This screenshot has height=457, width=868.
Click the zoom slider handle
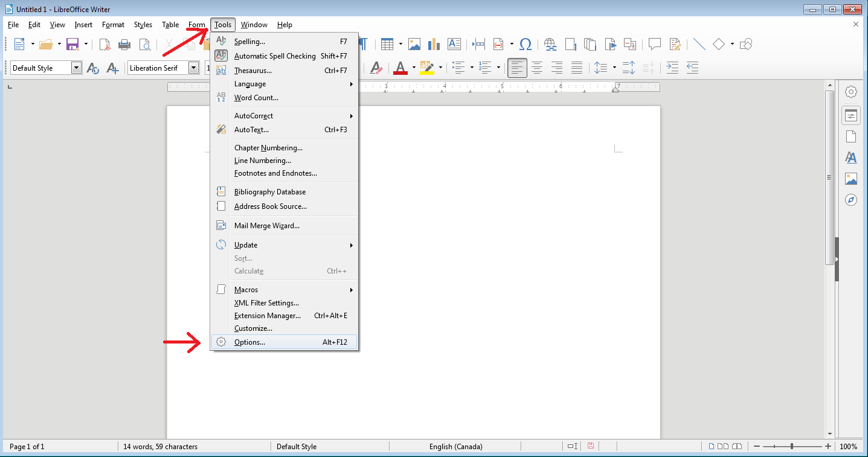coord(792,446)
